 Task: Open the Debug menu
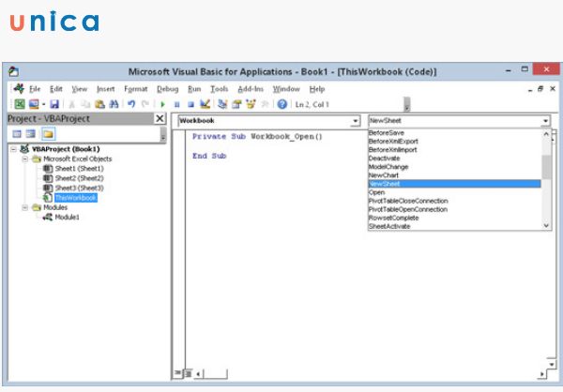(167, 88)
